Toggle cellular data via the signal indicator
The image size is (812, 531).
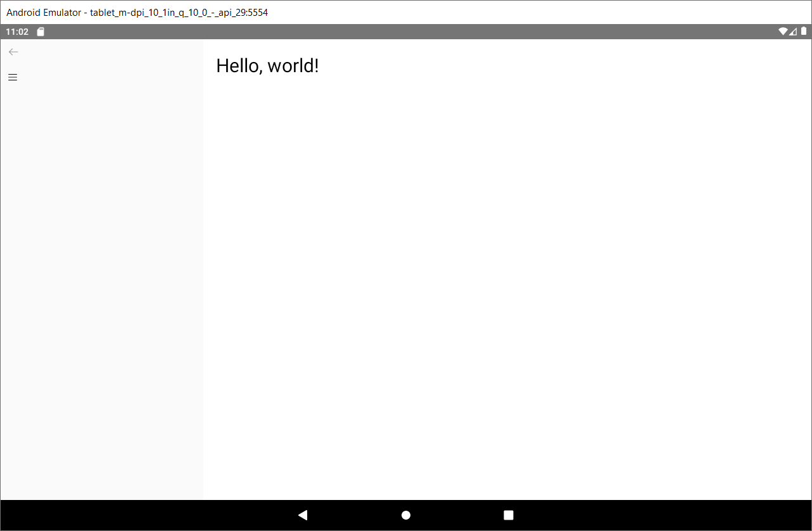793,31
